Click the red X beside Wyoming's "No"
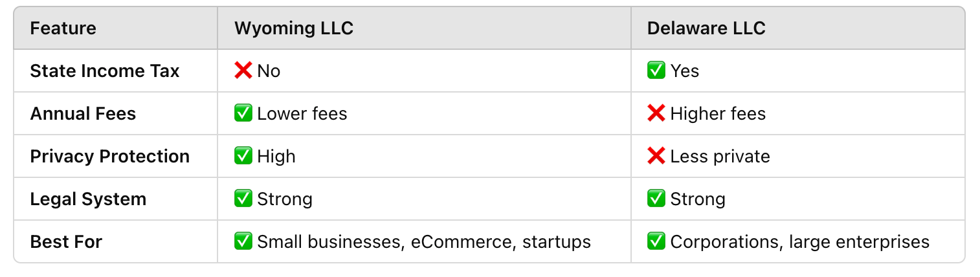 click(x=243, y=71)
